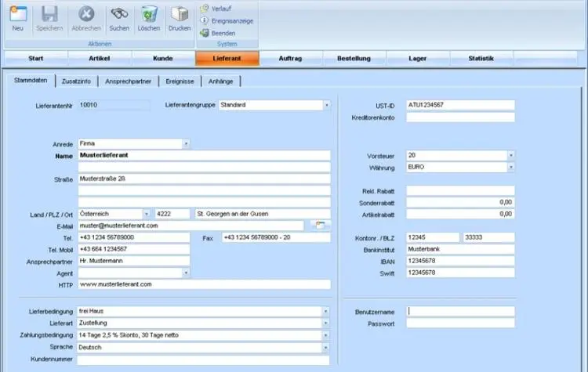Expand the Lieferantengruppe dropdown

point(326,104)
